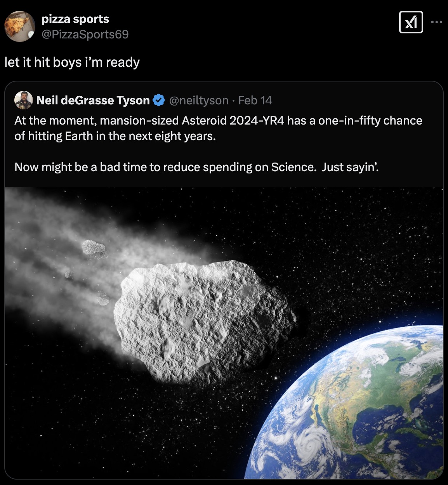Click the @neiltyson username link
This screenshot has width=448, height=485.
click(x=199, y=100)
